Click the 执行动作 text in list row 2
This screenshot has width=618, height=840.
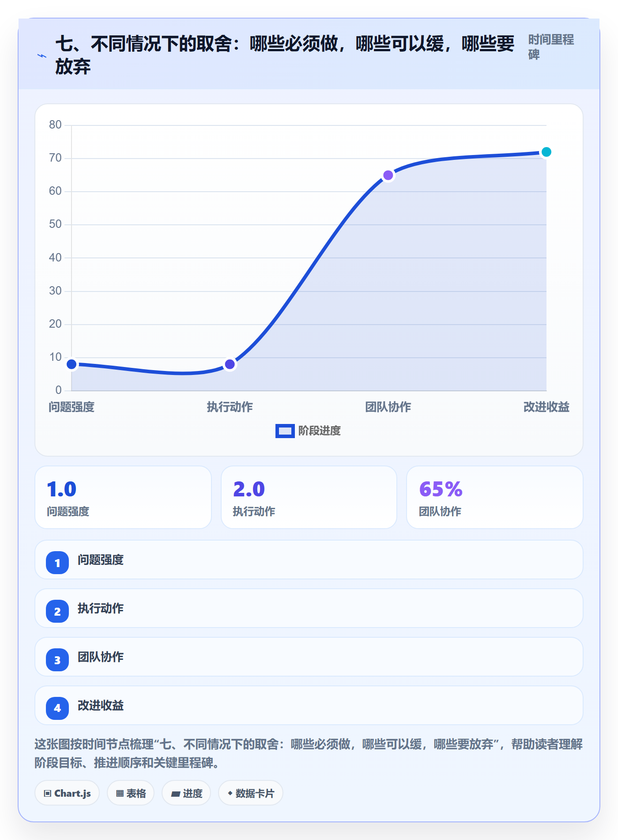click(x=101, y=609)
